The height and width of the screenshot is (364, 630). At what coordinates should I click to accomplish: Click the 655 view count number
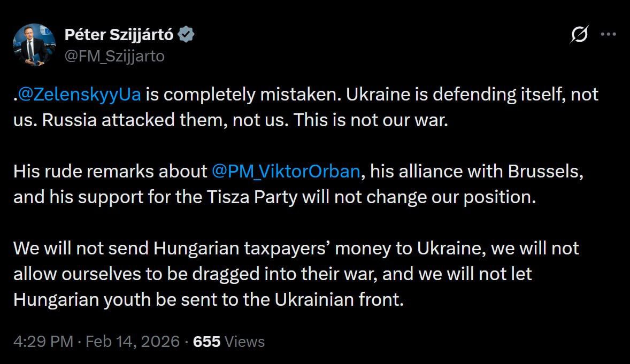(x=206, y=342)
